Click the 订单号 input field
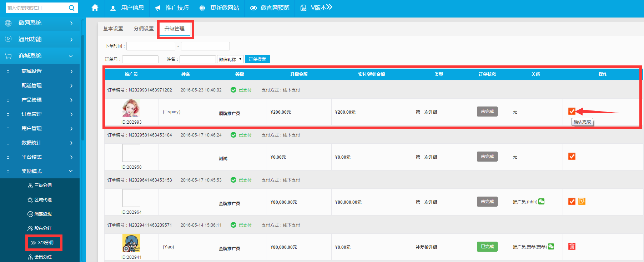This screenshot has height=262, width=644. (140, 59)
